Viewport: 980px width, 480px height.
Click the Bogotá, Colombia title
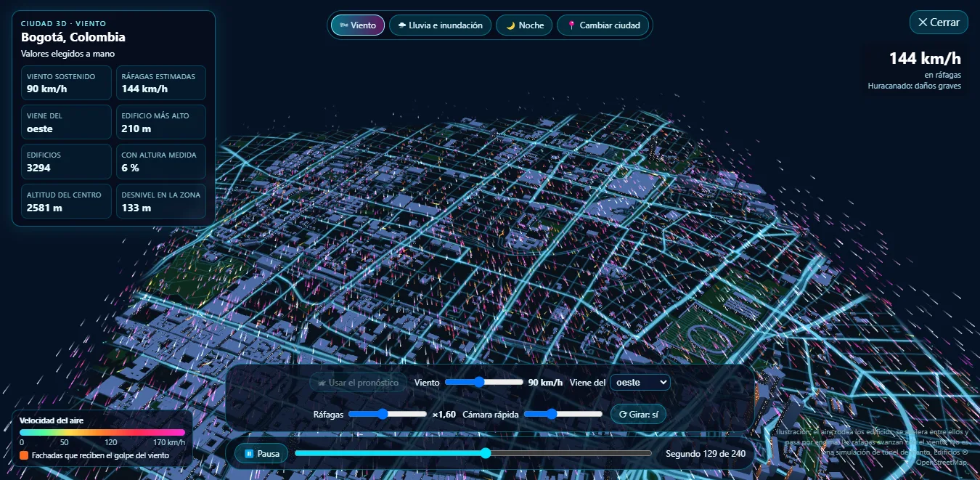73,37
